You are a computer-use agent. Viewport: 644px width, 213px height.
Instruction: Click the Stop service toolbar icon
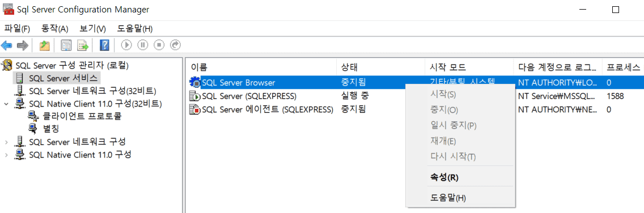pos(159,45)
